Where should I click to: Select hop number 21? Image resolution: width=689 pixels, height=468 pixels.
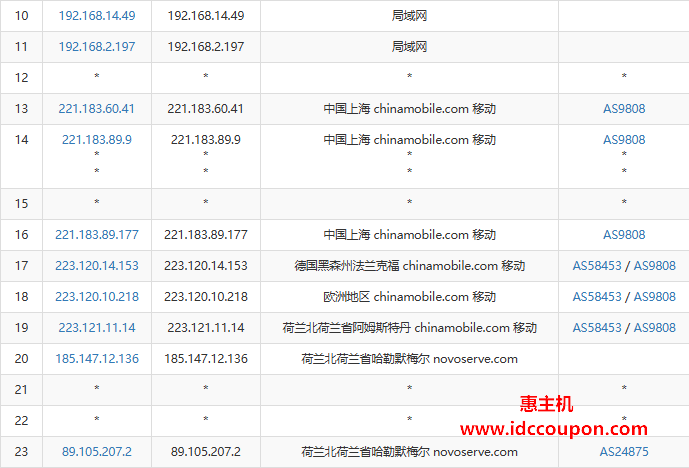22,390
